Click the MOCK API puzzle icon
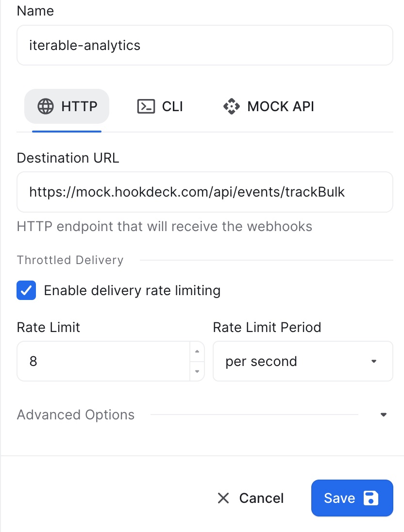This screenshot has width=404, height=532. 232,106
